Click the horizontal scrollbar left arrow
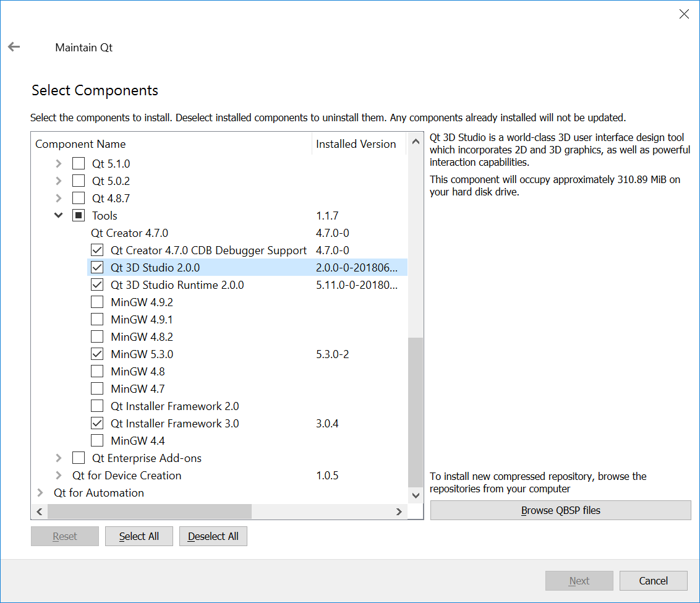This screenshot has width=700, height=603. point(39,511)
